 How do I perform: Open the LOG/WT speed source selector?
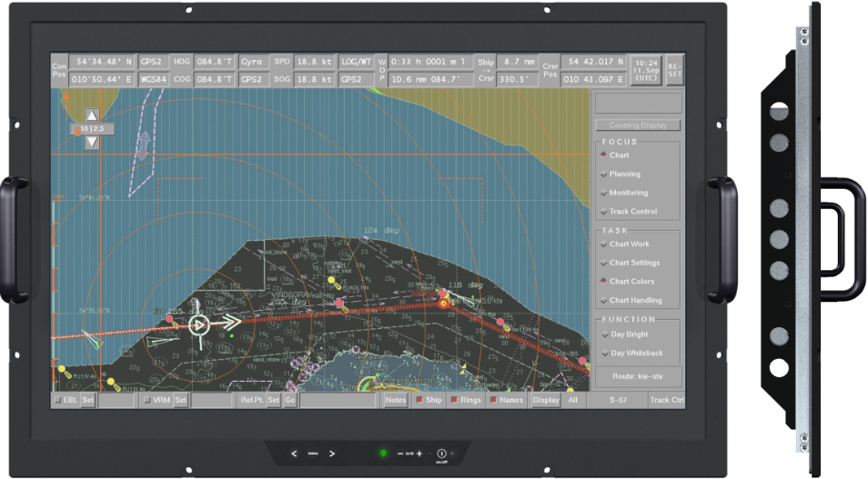(x=356, y=62)
